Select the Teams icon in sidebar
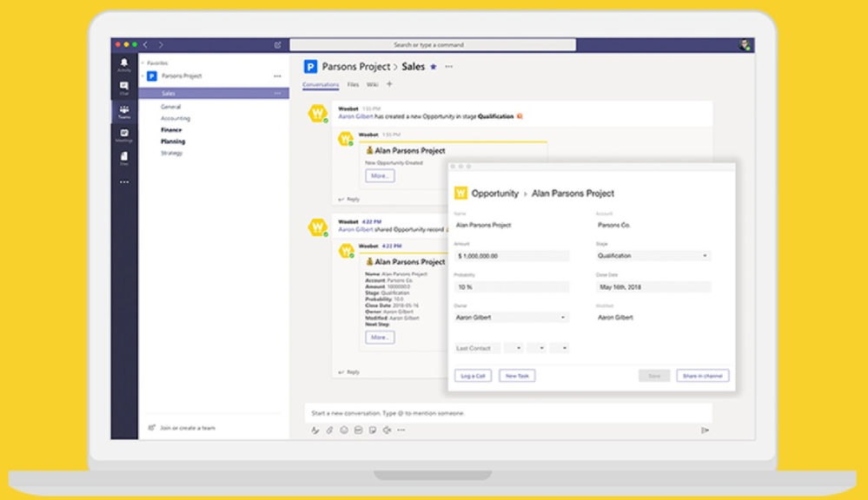 click(x=124, y=112)
